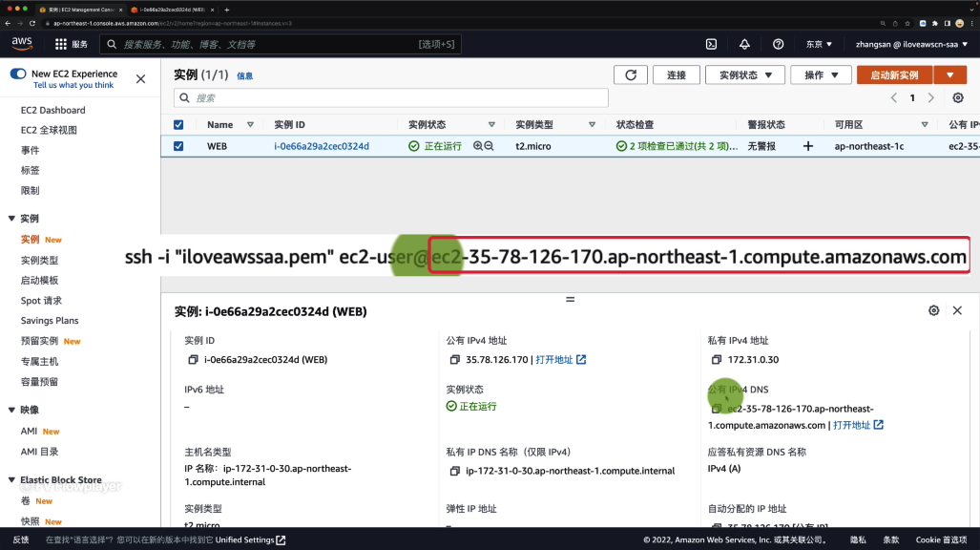The width and height of the screenshot is (980, 550).
Task: Open 实例类型 in sidebar
Action: 39,261
